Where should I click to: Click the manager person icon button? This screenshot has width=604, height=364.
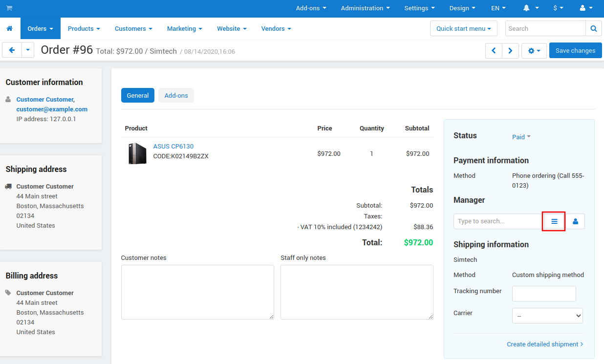click(575, 221)
